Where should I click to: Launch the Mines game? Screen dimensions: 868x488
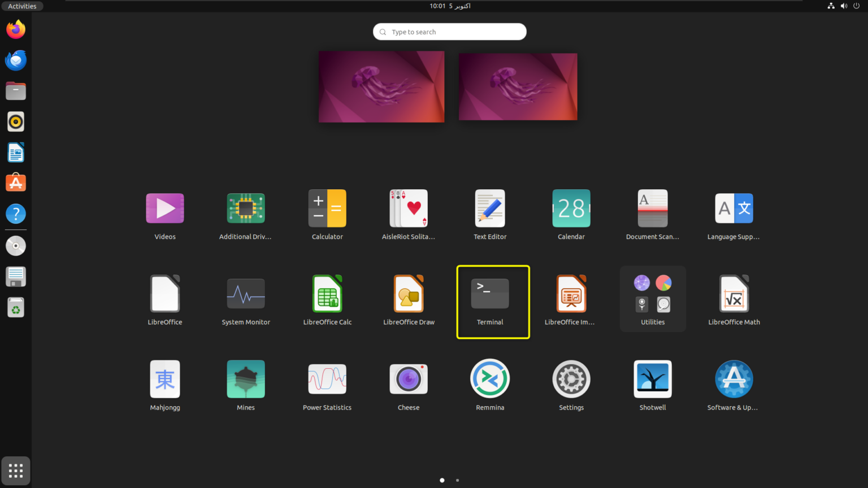tap(246, 378)
